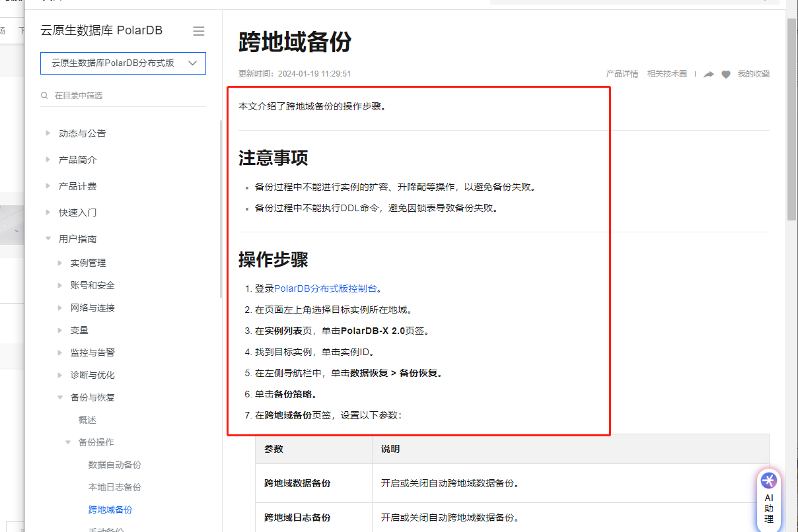Click the page vertical scrollbar thumb
Screen dimensions: 798x532
(x=792, y=119)
